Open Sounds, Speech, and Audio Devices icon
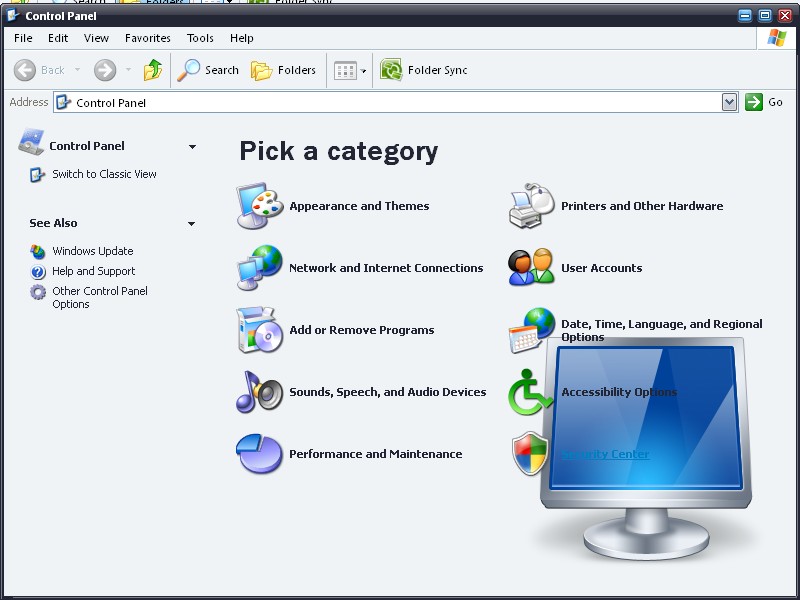 (x=260, y=392)
